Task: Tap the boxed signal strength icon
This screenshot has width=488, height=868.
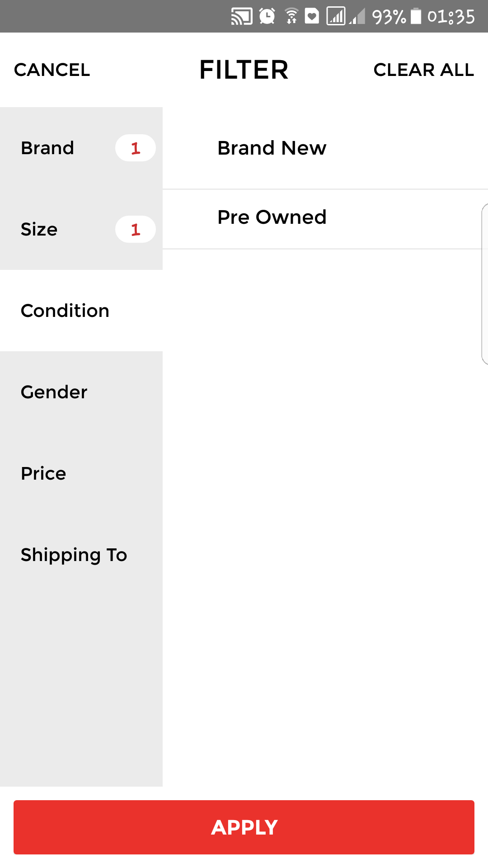Action: pos(336,17)
